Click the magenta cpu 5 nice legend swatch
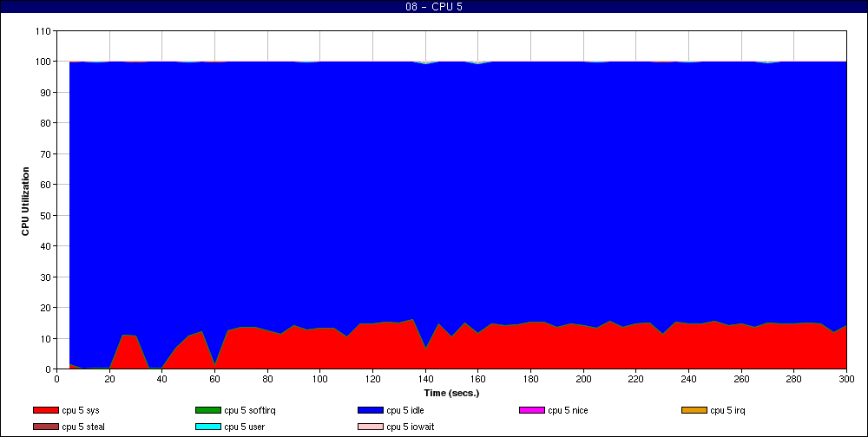Screen dimensions: 868x437 (531, 410)
